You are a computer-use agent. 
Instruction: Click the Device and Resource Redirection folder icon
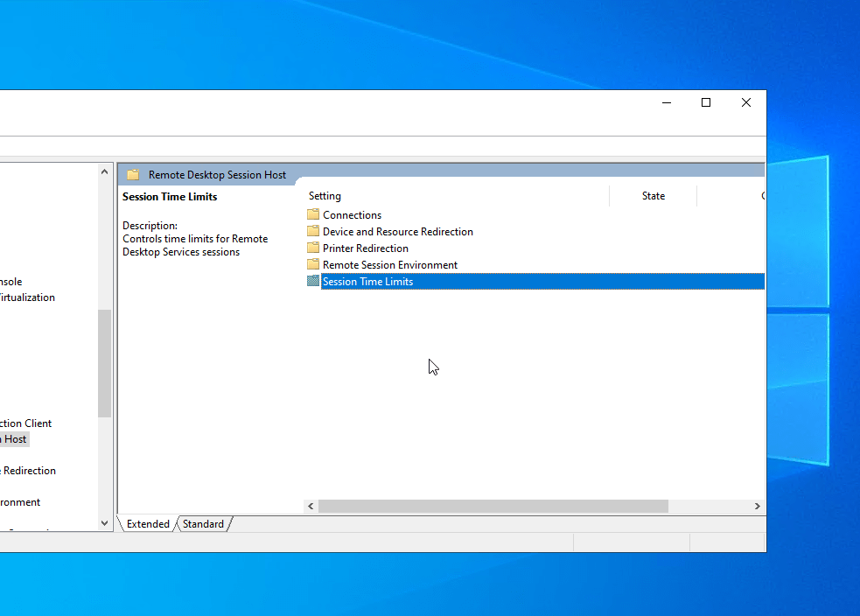[313, 231]
